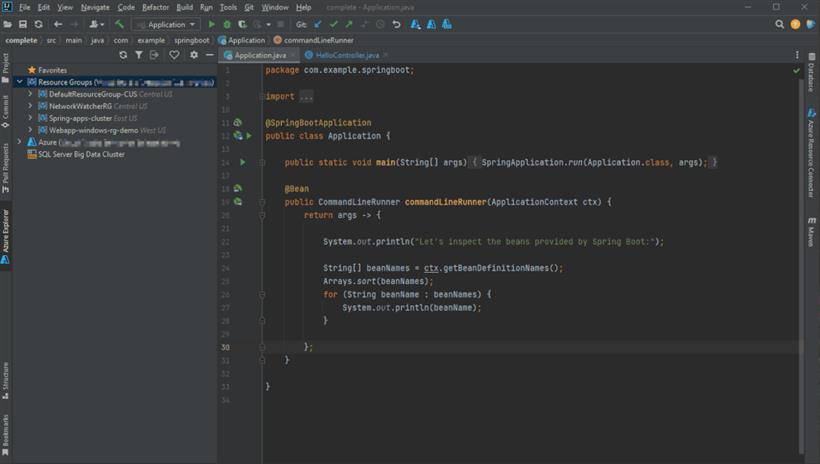Click the springboot breadcrumb in the navigation bar
820x464 pixels.
tap(191, 40)
